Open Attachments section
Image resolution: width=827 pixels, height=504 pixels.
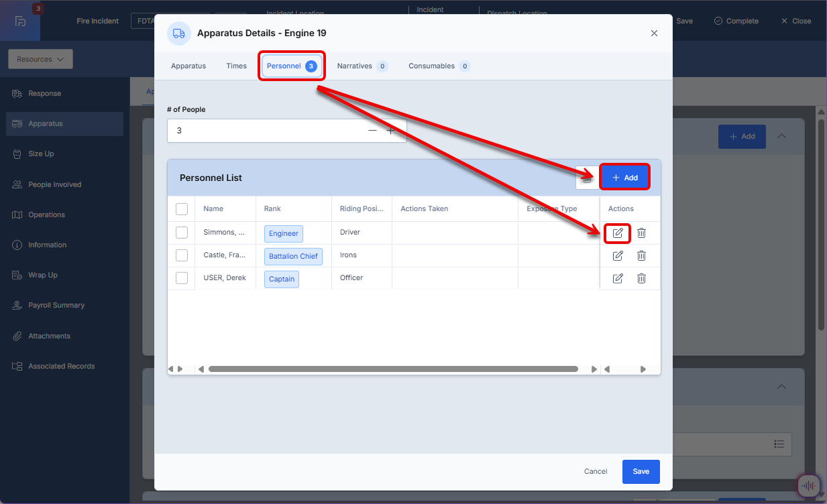click(x=64, y=336)
